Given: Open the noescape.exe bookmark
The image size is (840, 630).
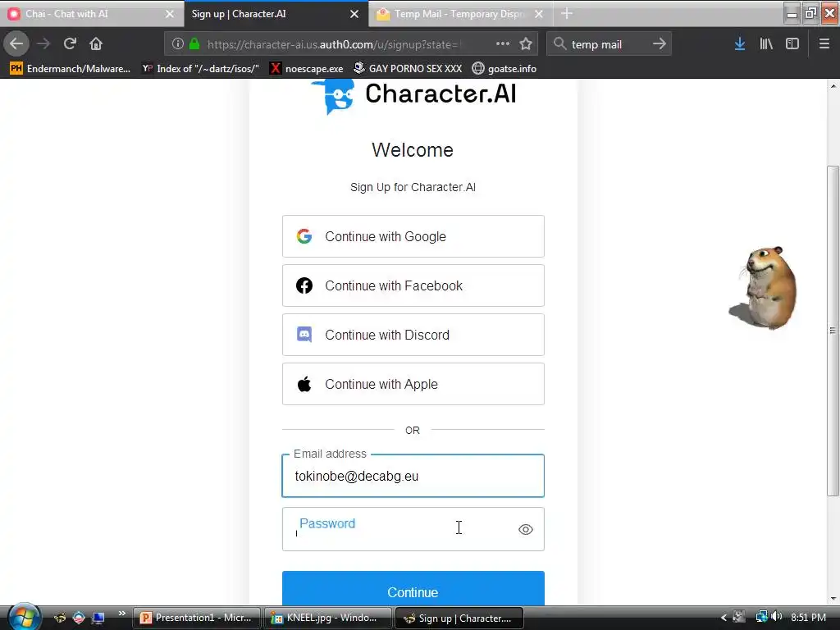Looking at the screenshot, I should (307, 69).
